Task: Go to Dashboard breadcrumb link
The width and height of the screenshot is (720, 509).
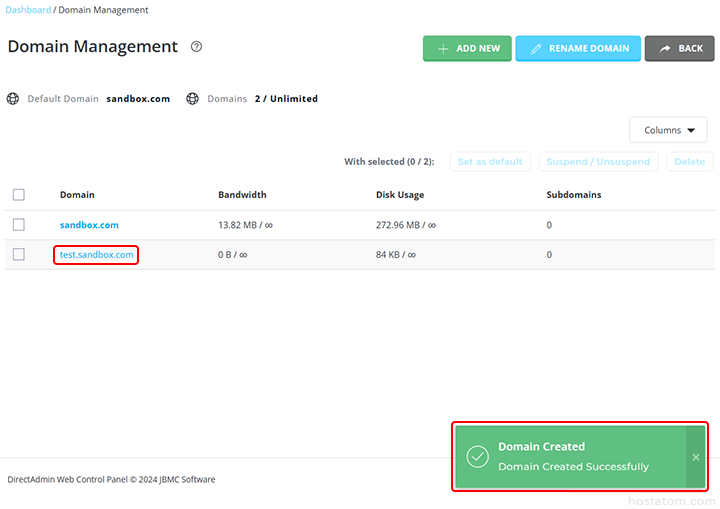Action: [x=29, y=10]
